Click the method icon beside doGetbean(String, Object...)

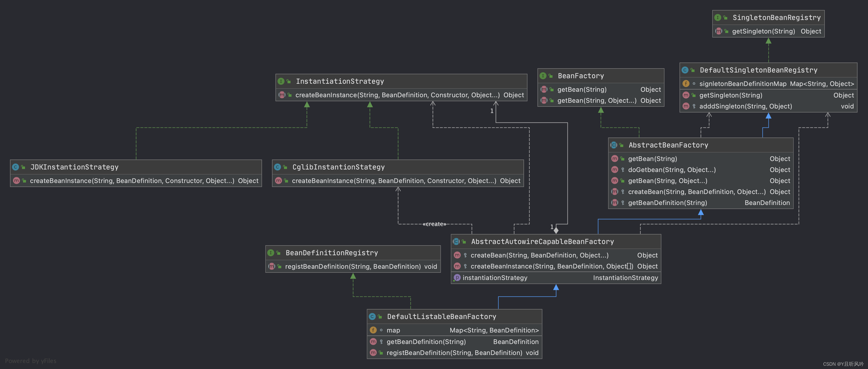click(x=614, y=170)
